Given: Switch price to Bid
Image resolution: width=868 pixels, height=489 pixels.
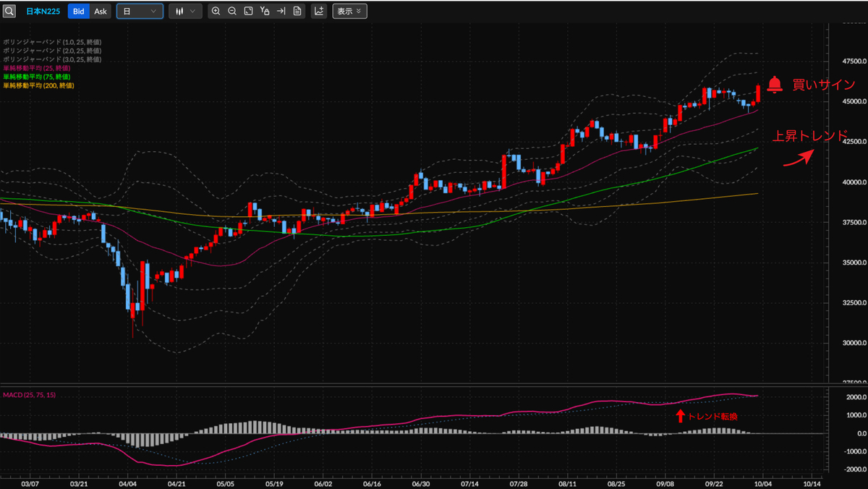Looking at the screenshot, I should coord(78,12).
